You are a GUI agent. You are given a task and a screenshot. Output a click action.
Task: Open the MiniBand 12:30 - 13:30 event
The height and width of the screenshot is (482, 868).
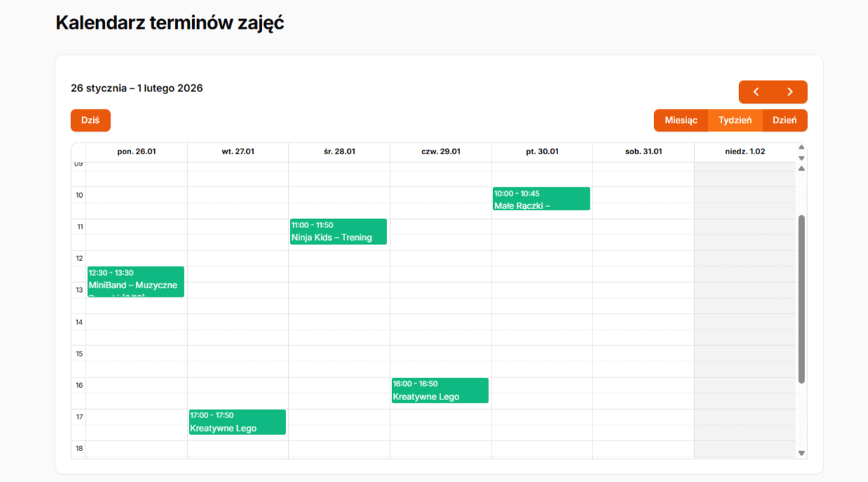coord(136,281)
